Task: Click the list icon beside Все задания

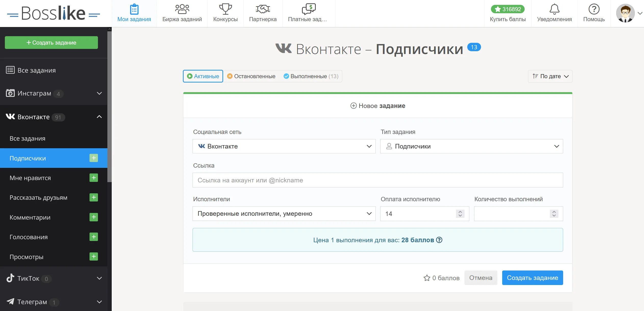Action: [x=10, y=70]
